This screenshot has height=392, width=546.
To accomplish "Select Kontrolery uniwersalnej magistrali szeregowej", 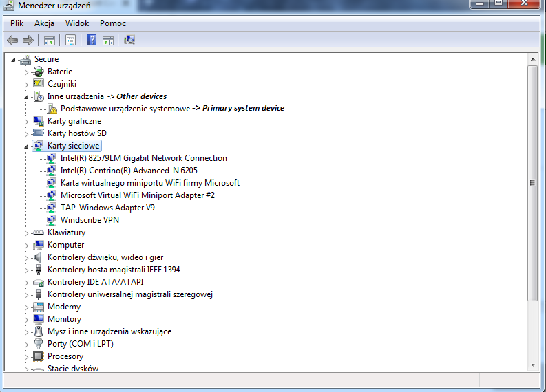I will pos(130,294).
